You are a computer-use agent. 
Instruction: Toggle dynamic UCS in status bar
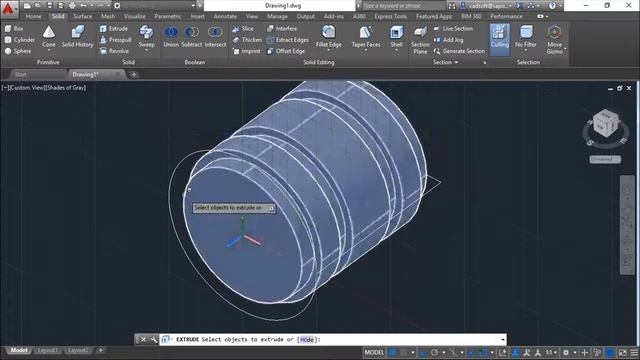(502, 352)
